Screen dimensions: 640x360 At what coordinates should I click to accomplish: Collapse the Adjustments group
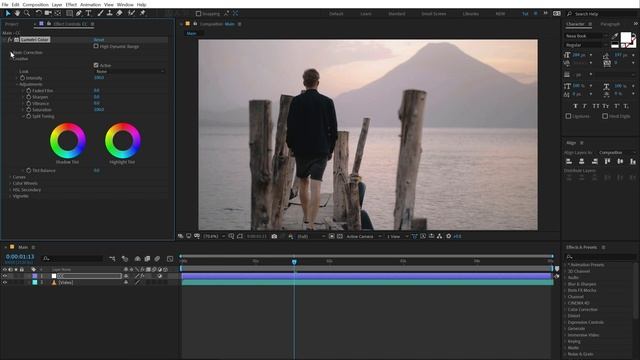[17, 84]
